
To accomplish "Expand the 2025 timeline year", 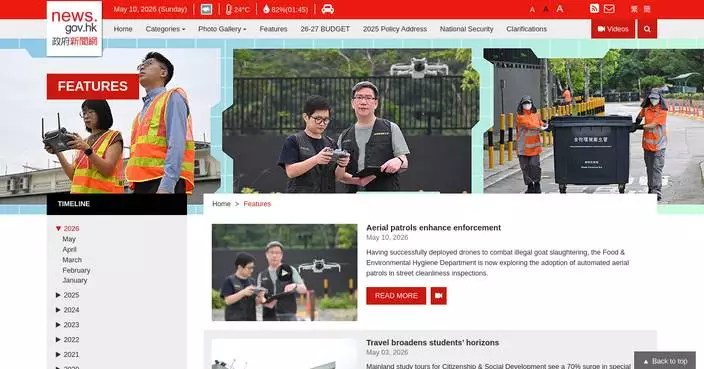I will (x=67, y=295).
